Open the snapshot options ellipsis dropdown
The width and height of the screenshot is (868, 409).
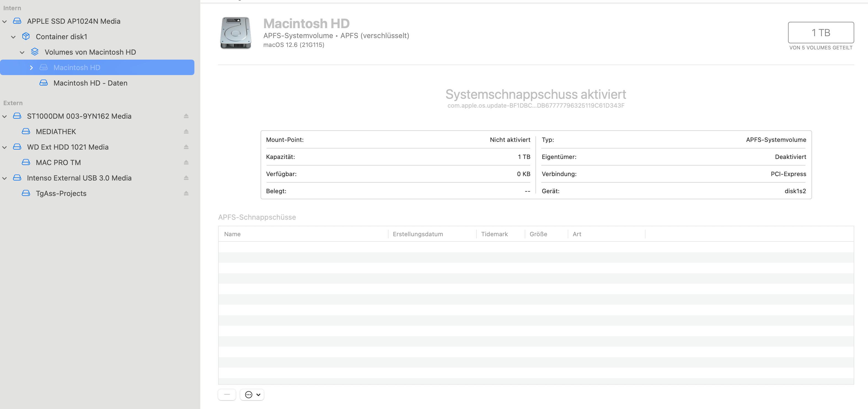point(252,394)
